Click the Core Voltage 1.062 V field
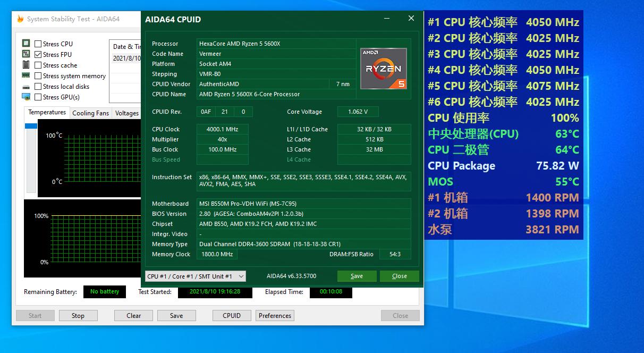Image resolution: width=644 pixels, height=353 pixels. pos(359,112)
